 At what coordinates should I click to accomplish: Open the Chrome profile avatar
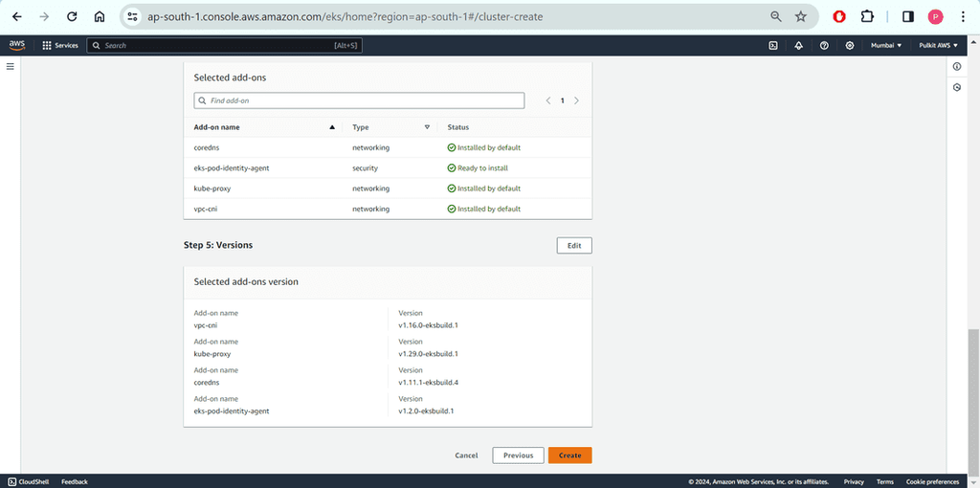[936, 17]
